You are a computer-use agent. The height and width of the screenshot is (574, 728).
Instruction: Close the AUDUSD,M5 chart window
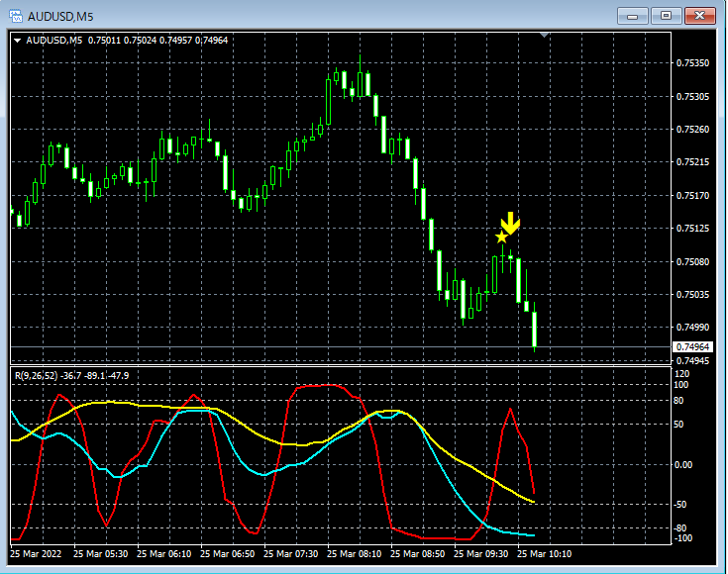coord(699,16)
